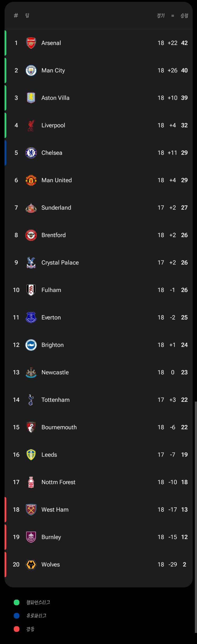Click the vertical scrollbar on the right
Viewport: 197px width, 644px height.
pos(196,516)
